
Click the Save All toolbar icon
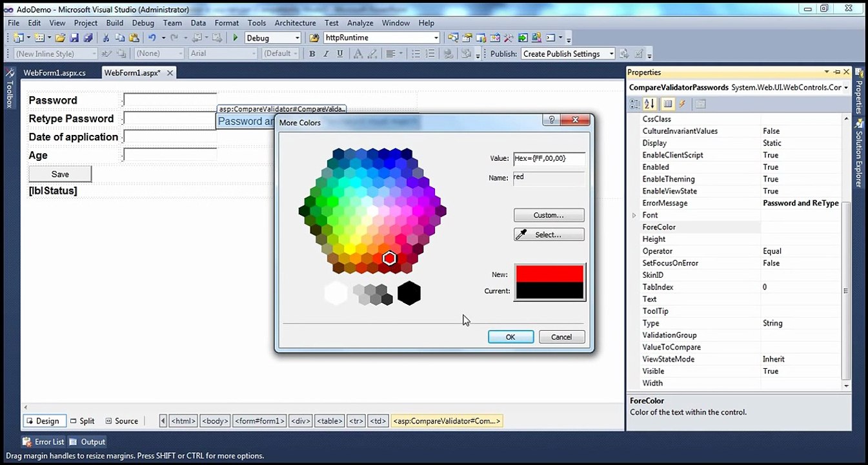click(87, 38)
